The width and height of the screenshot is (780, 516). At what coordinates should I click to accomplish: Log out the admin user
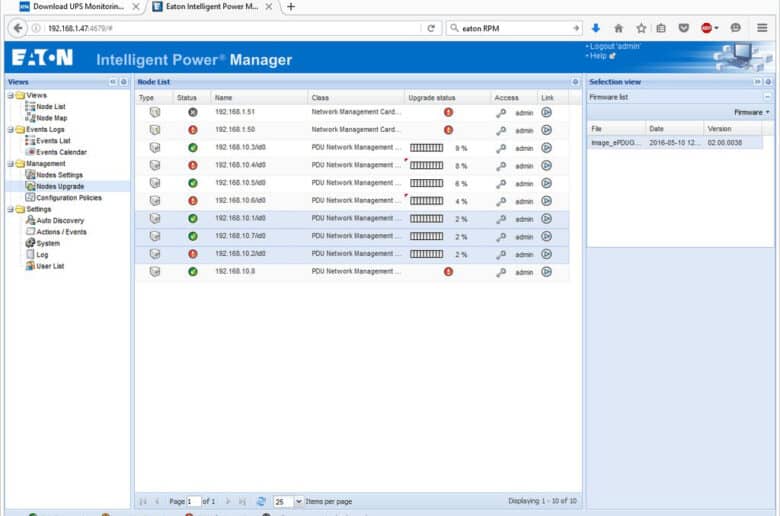614,46
